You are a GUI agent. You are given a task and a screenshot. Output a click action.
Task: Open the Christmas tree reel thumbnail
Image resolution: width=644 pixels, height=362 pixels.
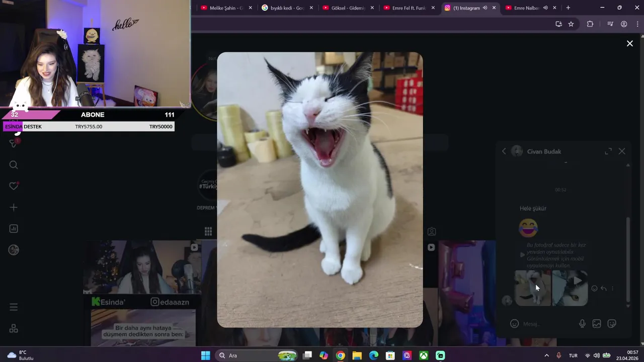click(x=142, y=267)
